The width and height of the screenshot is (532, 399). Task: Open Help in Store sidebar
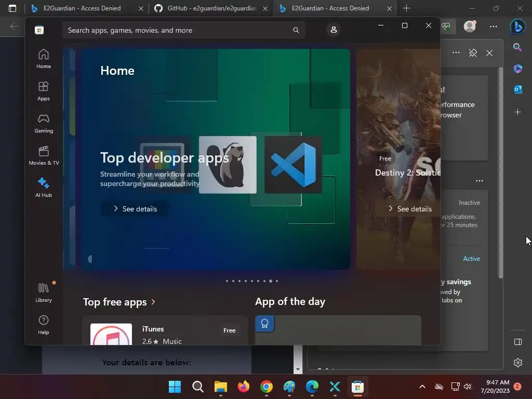click(x=44, y=325)
